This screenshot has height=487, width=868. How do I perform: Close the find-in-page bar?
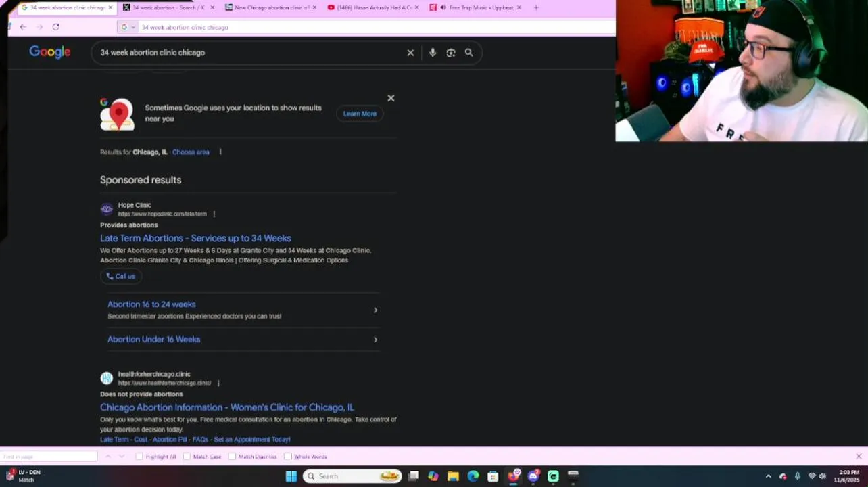click(859, 457)
